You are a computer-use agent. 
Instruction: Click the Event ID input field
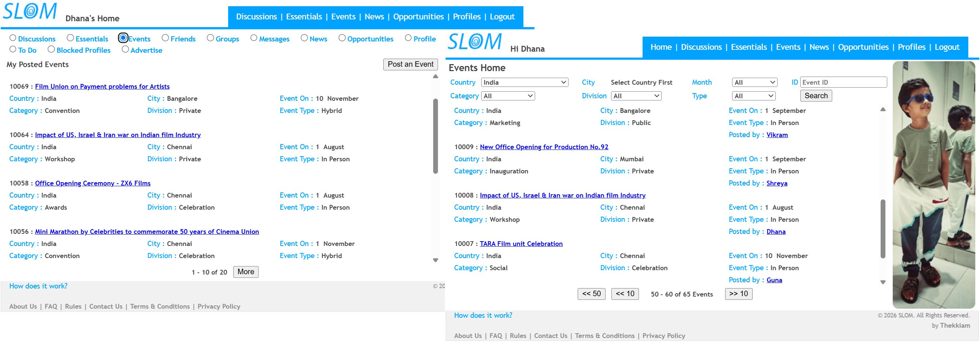point(844,82)
